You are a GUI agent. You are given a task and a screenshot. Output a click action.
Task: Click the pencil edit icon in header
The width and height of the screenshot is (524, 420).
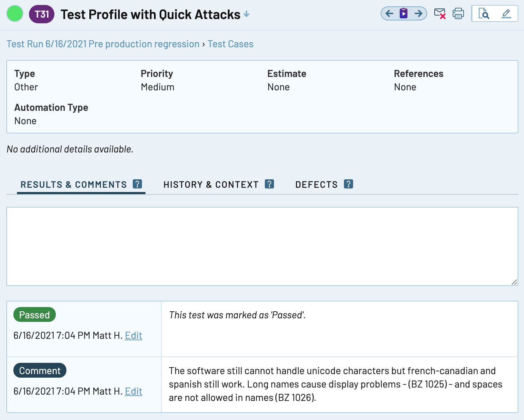tap(506, 14)
